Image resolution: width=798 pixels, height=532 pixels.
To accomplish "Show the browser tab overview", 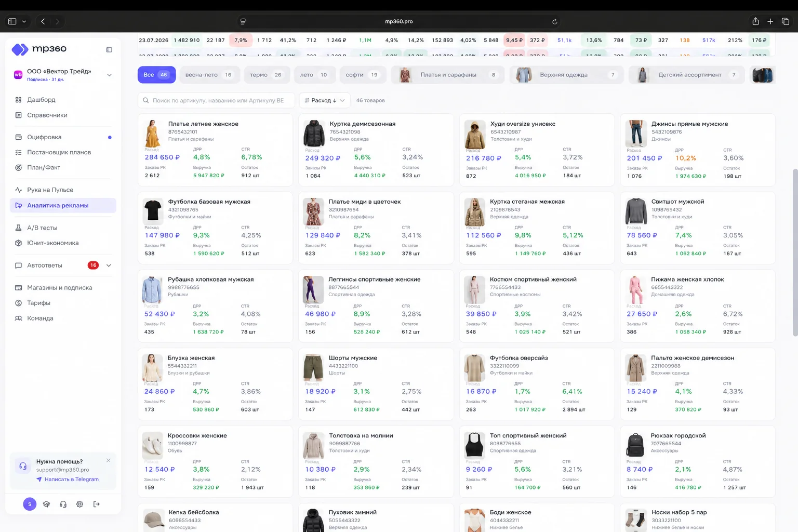I will click(x=786, y=21).
